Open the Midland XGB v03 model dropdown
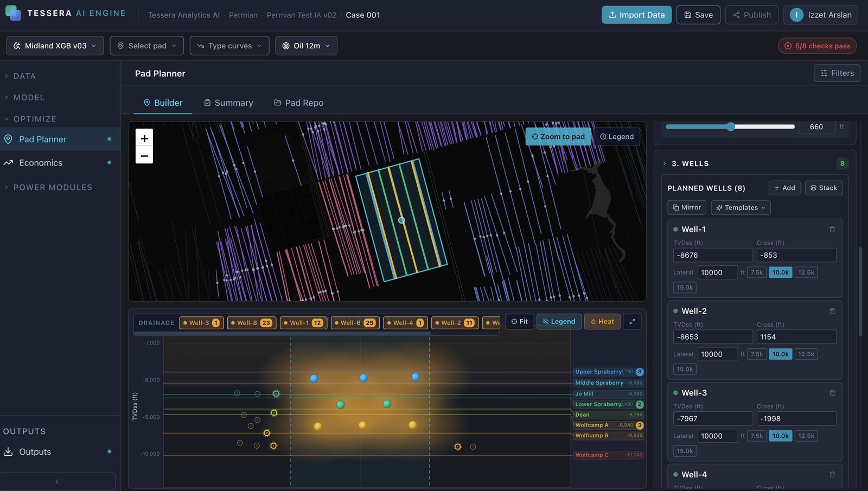Screen dimensions: 868x491 (55, 46)
